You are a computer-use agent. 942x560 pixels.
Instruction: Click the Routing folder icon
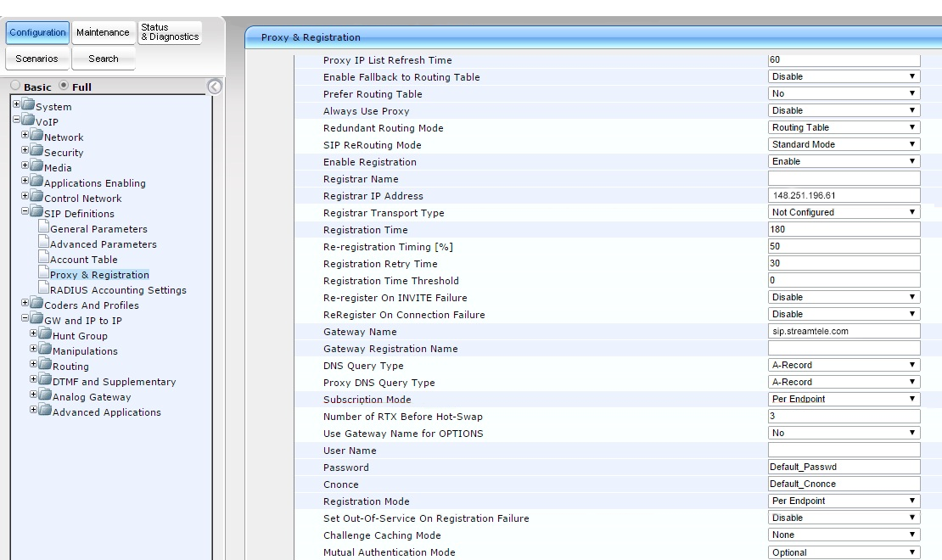45,366
